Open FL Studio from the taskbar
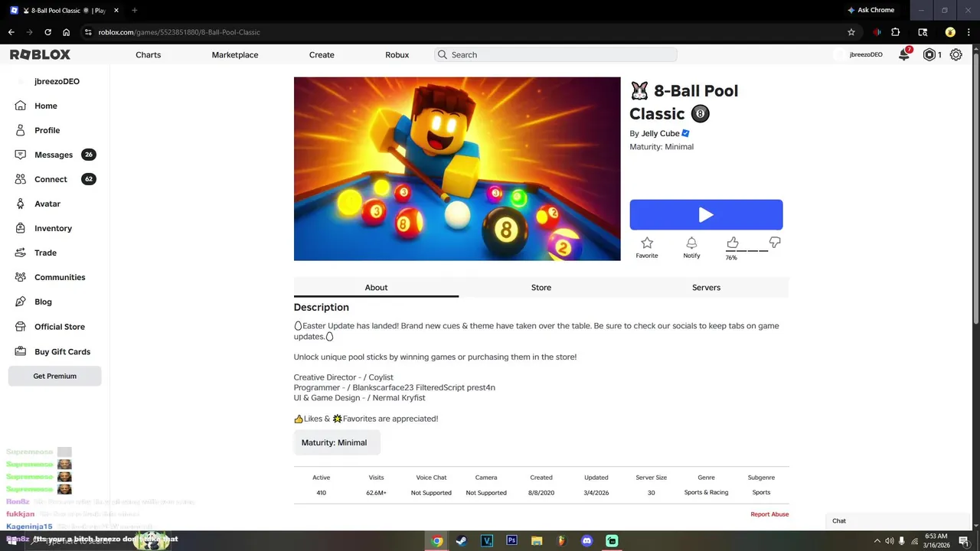Image resolution: width=980 pixels, height=551 pixels. (561, 540)
